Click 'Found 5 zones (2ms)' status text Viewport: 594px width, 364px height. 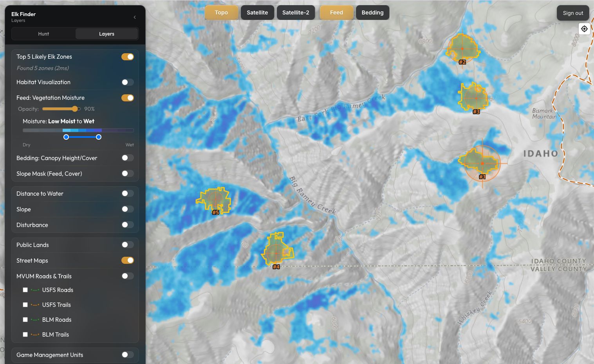[43, 68]
